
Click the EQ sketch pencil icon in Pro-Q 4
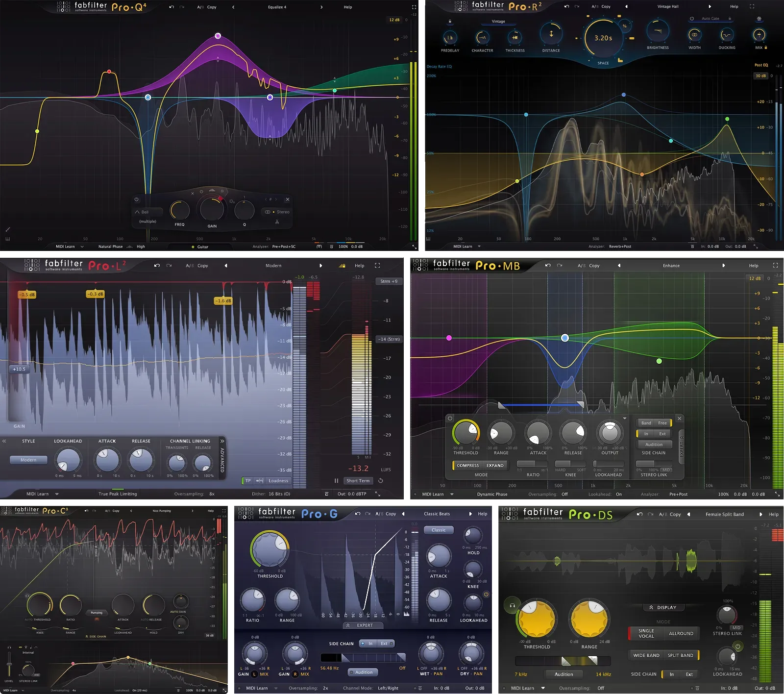click(8, 229)
